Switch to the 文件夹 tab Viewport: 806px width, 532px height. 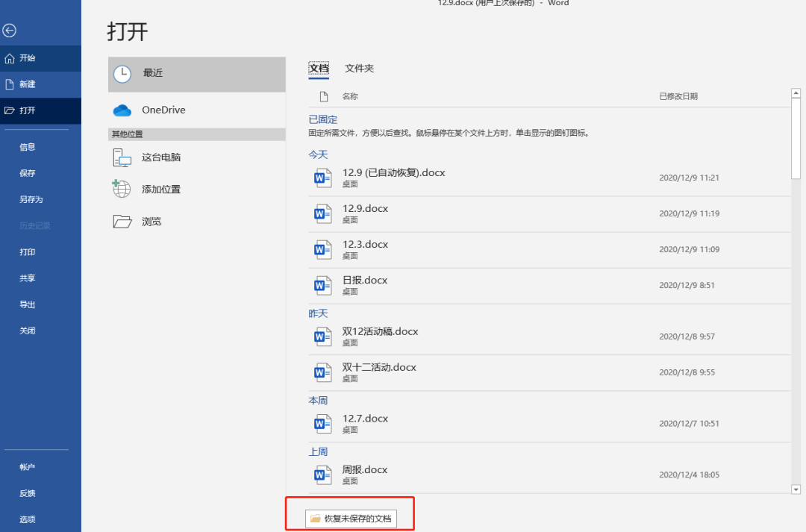coord(359,69)
